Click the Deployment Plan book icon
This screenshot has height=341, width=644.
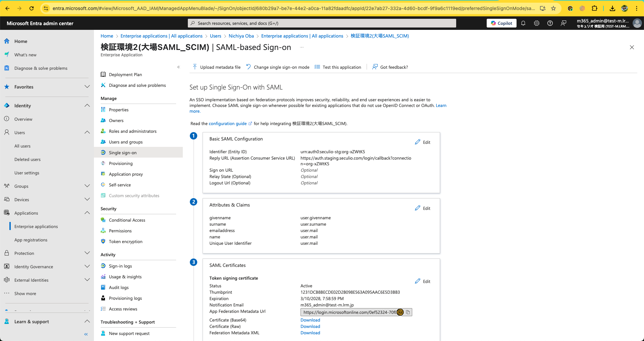coord(103,74)
